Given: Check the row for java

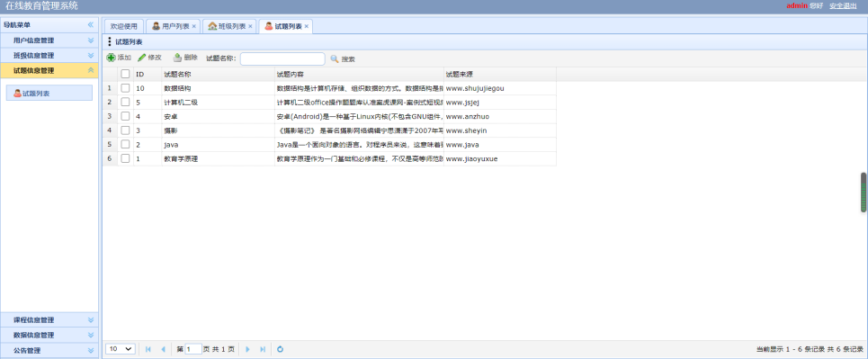Looking at the screenshot, I should point(126,145).
